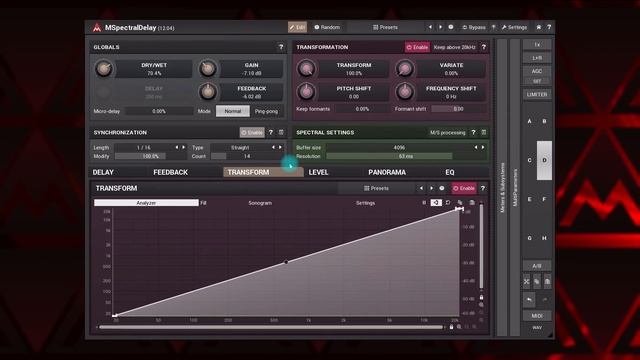
Task: Click the Pitch Shift knob
Action: pos(306,92)
